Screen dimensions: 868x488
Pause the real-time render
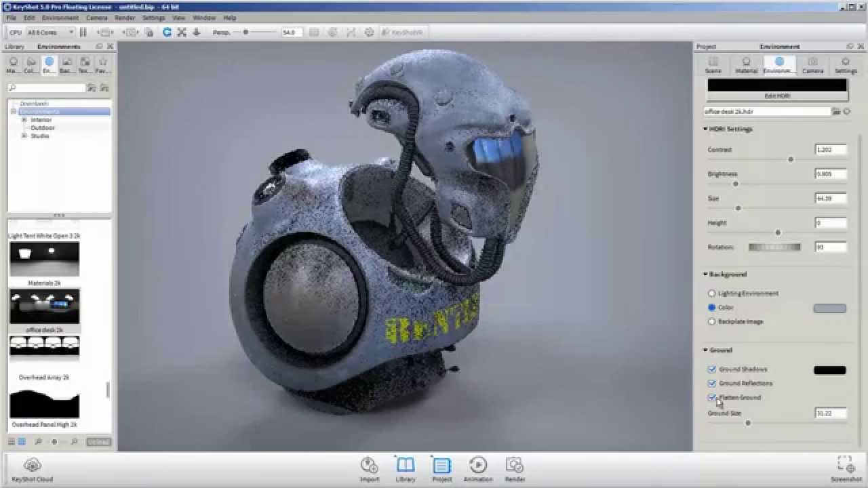[x=83, y=32]
